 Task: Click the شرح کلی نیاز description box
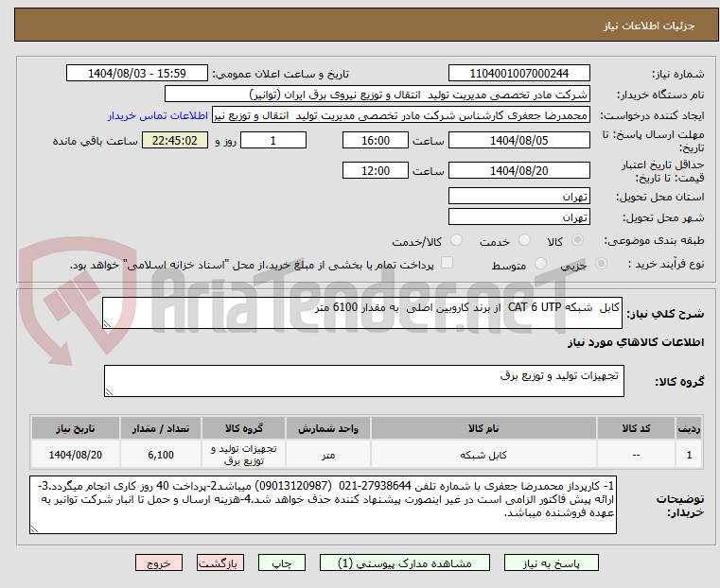[361, 313]
